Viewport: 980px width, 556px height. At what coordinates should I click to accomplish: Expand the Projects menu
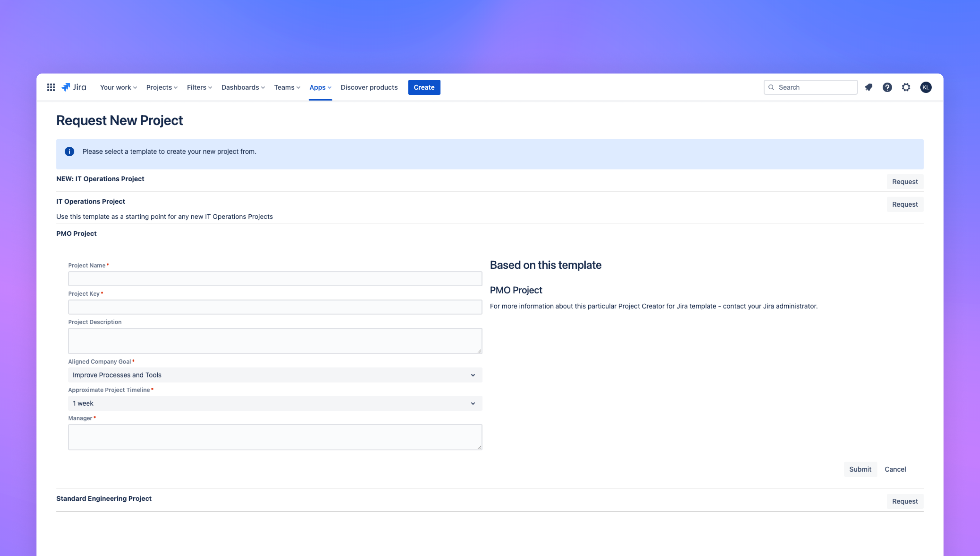[x=162, y=87]
